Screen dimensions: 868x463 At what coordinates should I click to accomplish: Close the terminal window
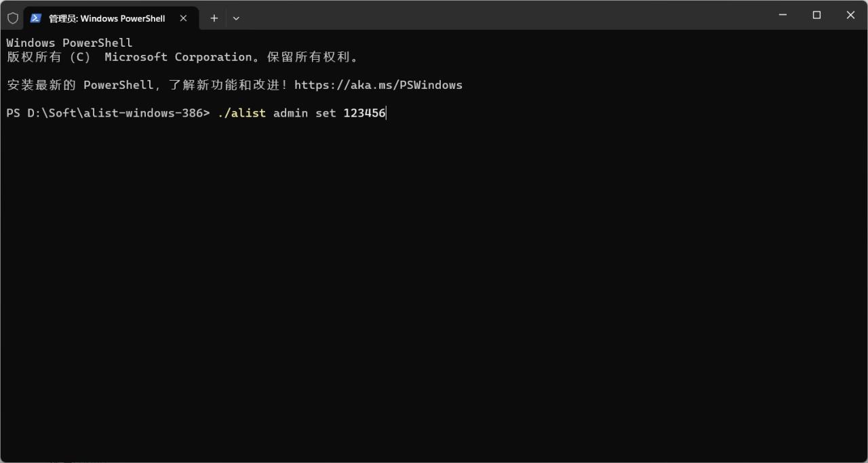(850, 15)
